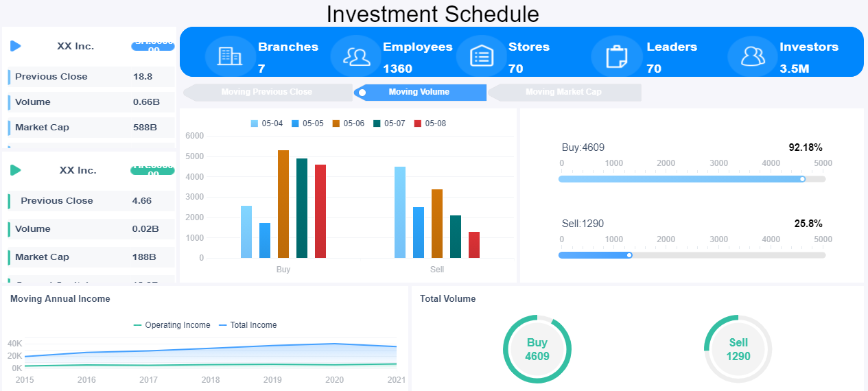This screenshot has width=868, height=391.
Task: Click the Volume value 0.02B
Action: click(x=145, y=229)
